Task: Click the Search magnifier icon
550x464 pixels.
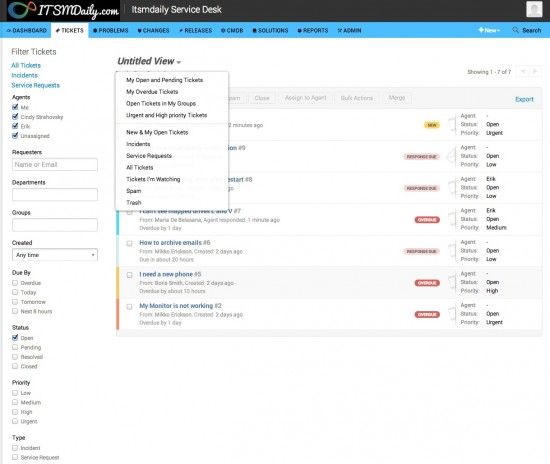Action: click(x=515, y=30)
